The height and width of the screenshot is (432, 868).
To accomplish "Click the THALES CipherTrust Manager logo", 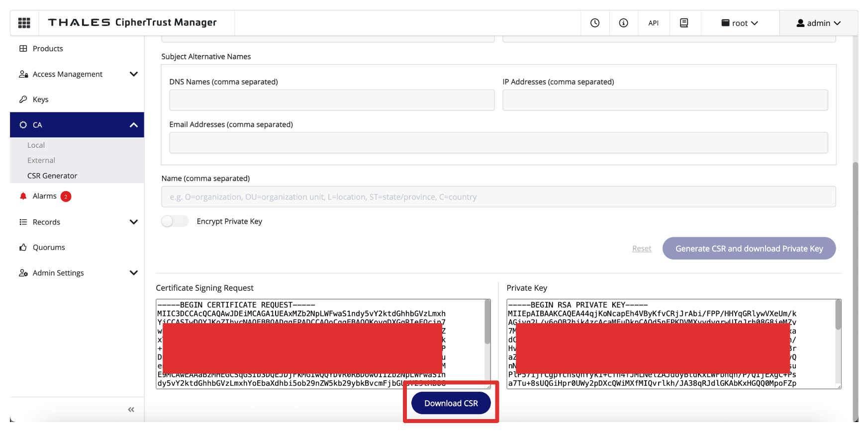I will 132,22.
